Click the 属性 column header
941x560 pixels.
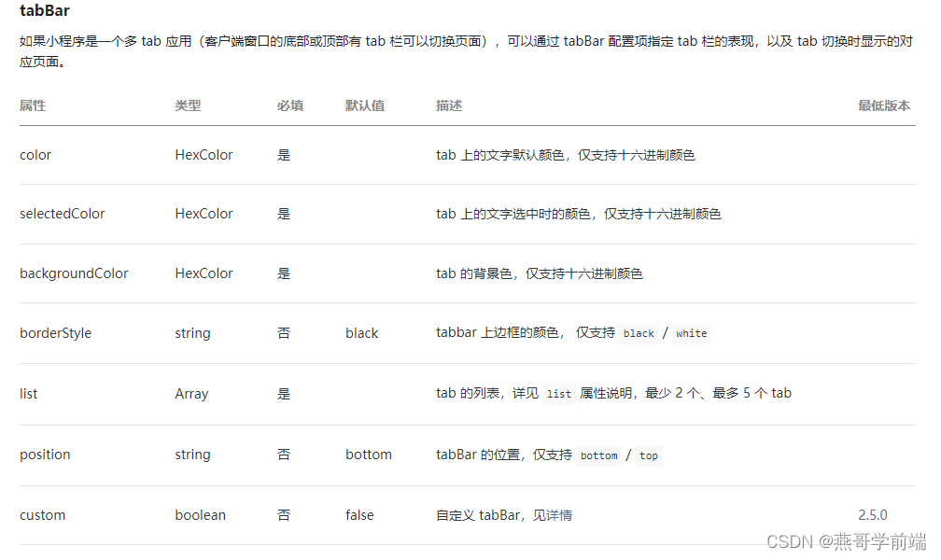(33, 105)
